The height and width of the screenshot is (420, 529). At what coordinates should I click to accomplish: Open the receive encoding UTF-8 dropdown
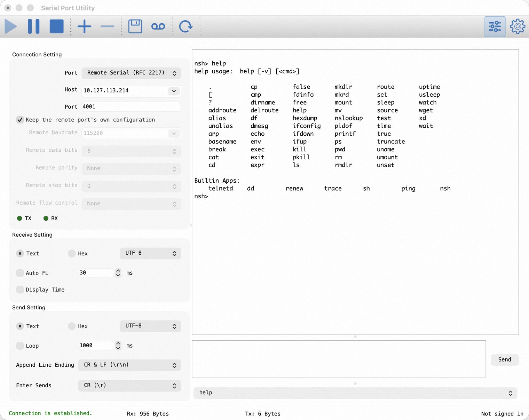[x=151, y=253]
